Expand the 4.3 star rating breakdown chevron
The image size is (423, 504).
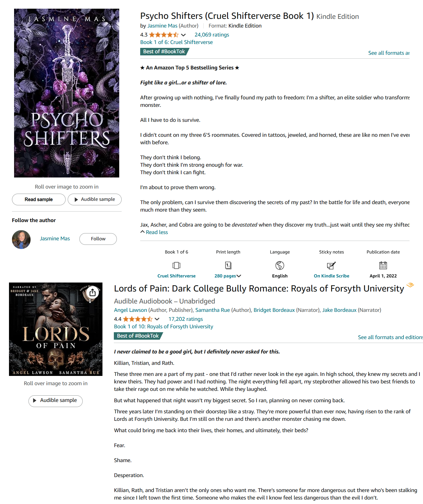pyautogui.click(x=183, y=35)
